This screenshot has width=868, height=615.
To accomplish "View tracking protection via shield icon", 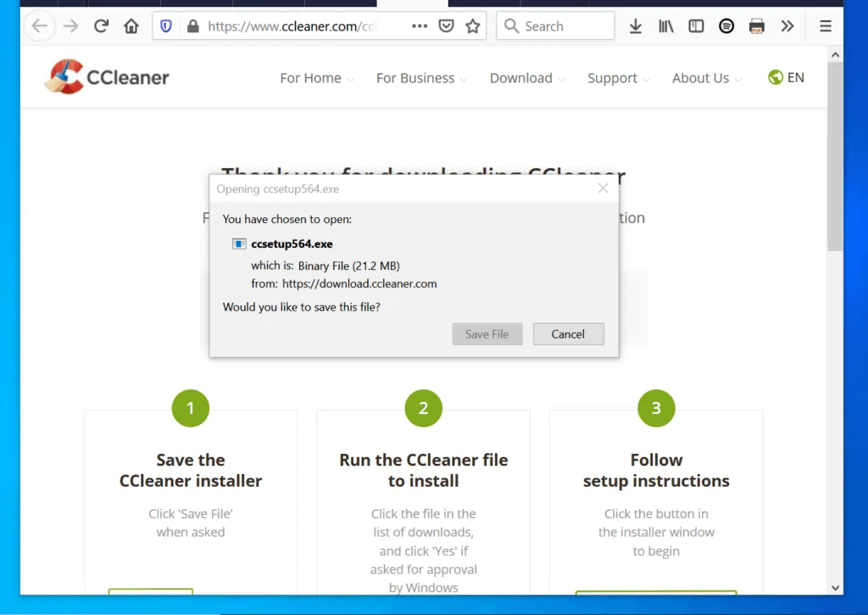I will (165, 25).
